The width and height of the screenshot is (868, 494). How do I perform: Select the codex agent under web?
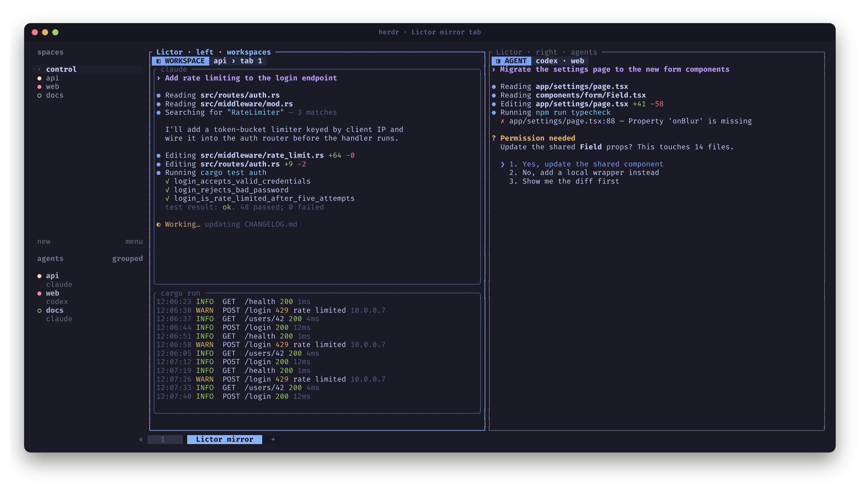pos(57,302)
